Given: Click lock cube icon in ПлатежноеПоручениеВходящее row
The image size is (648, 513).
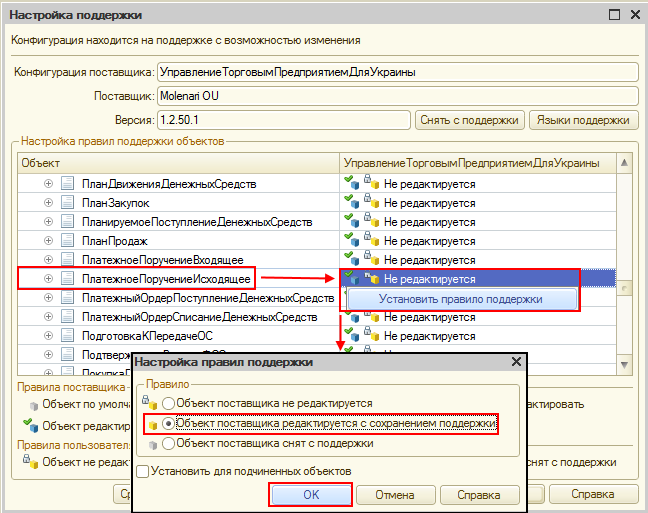Looking at the screenshot, I should 372,258.
